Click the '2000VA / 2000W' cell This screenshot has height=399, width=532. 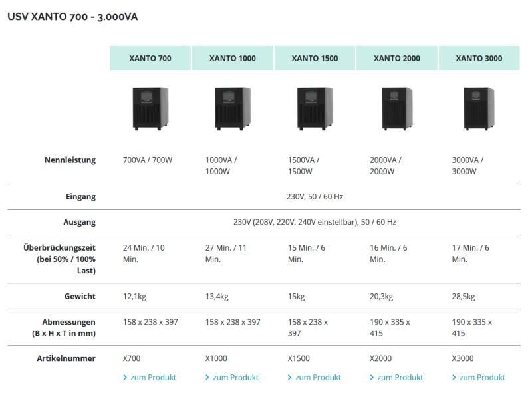point(386,166)
